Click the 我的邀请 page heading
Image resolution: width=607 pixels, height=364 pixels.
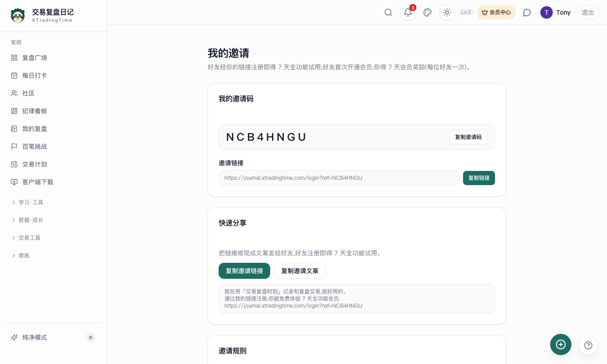(228, 53)
